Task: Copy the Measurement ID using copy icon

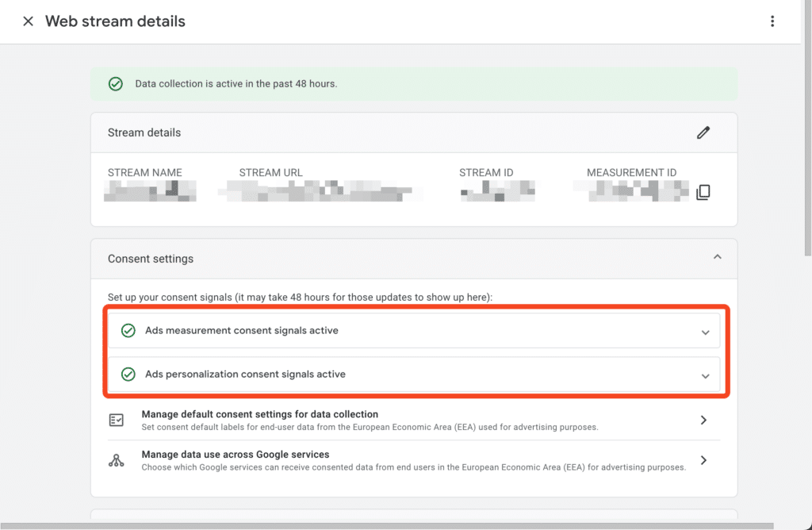Action: 703,192
